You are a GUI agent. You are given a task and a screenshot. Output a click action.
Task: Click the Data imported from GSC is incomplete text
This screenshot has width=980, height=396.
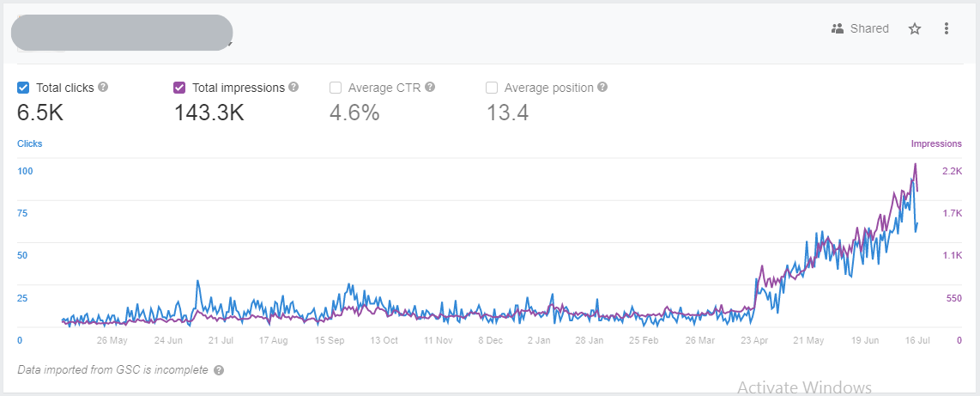112,369
